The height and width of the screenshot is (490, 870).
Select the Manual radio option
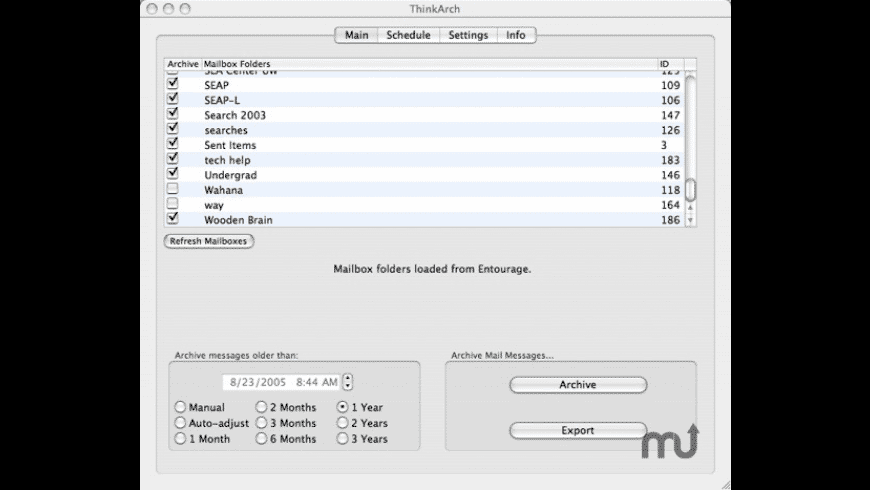(x=181, y=408)
